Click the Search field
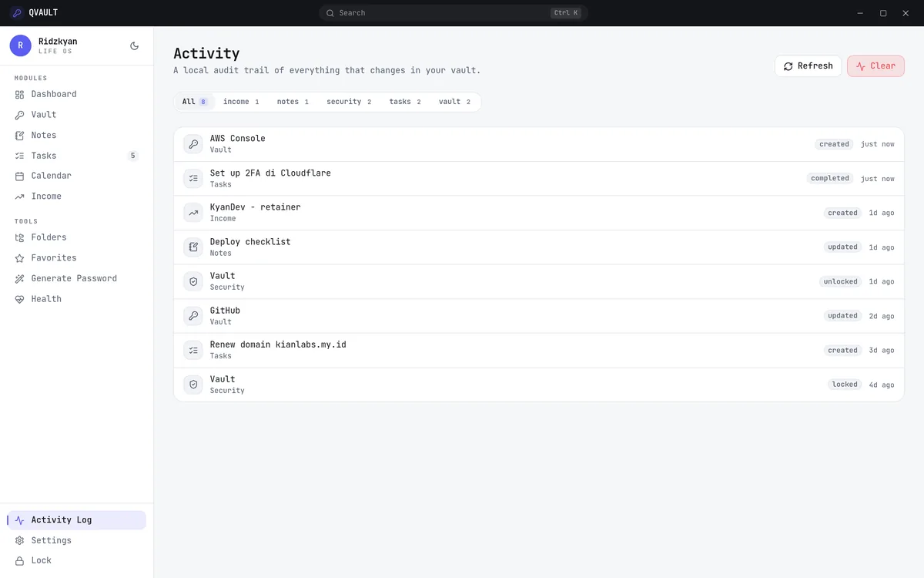This screenshot has width=924, height=578. 454,13
